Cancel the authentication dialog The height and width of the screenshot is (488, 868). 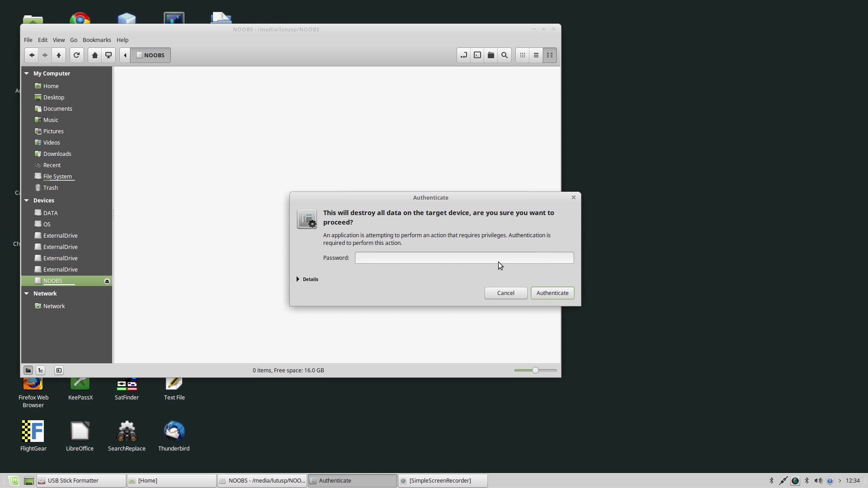pyautogui.click(x=505, y=293)
